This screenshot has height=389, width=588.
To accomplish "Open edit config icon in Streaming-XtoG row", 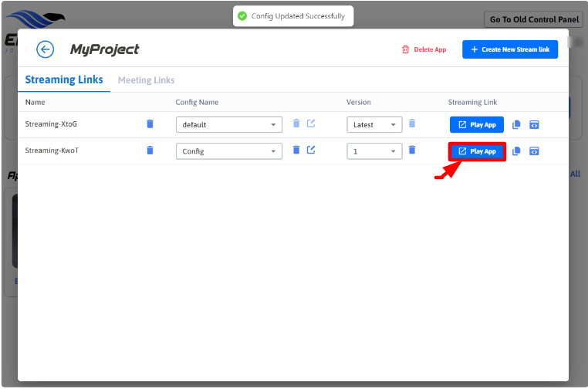I will click(311, 124).
